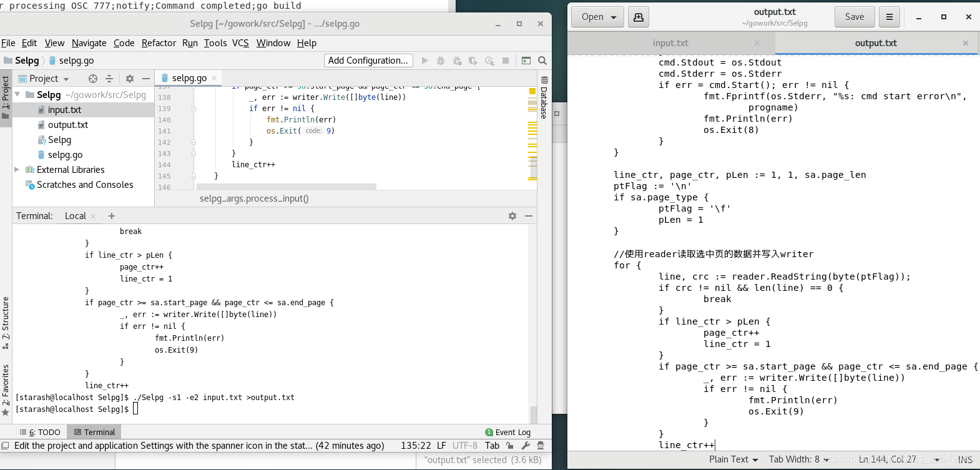
Task: Switch to output.txt tab in gedit
Action: 876,43
